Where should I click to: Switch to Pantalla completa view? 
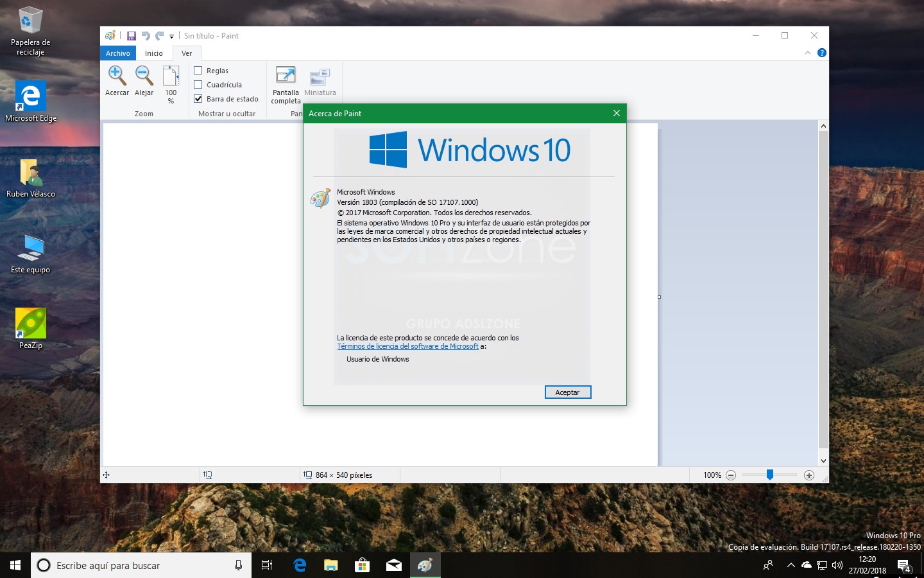286,85
